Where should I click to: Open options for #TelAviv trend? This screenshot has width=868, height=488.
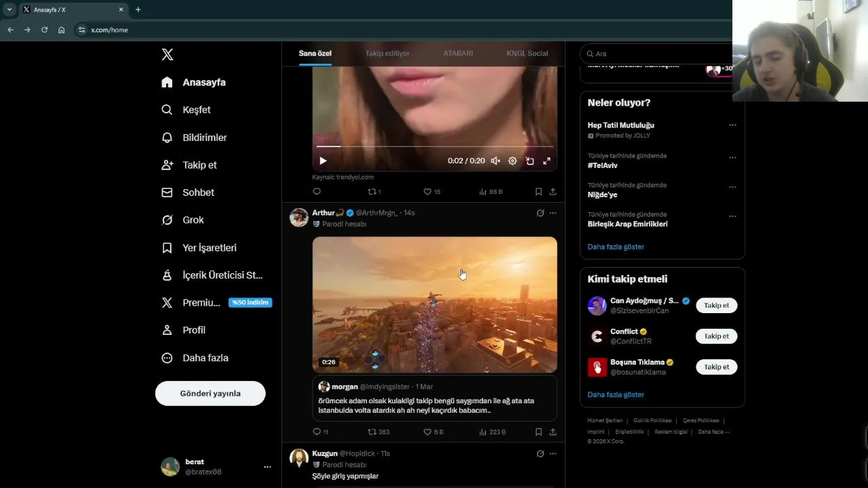732,158
